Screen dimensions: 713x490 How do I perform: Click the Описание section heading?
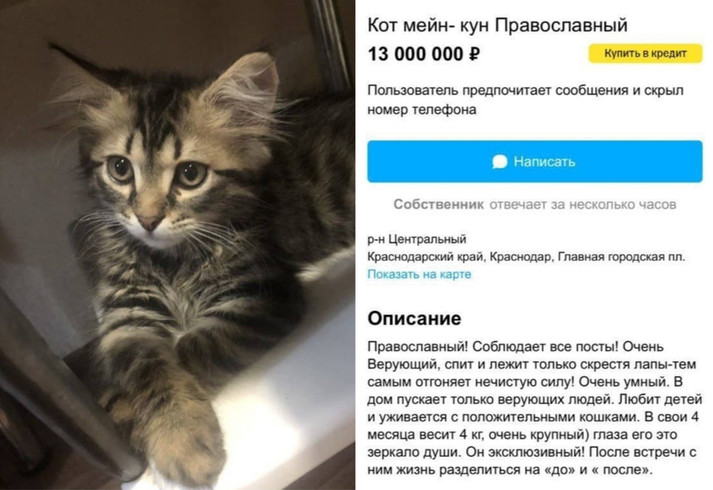[x=414, y=318]
